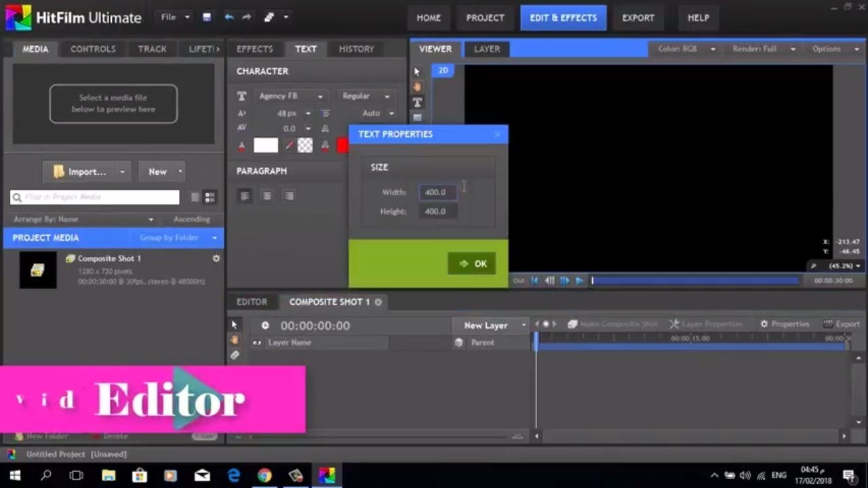Viewport: 868px width, 488px height.
Task: Open the font family dropdown Agency FB
Action: (x=290, y=96)
